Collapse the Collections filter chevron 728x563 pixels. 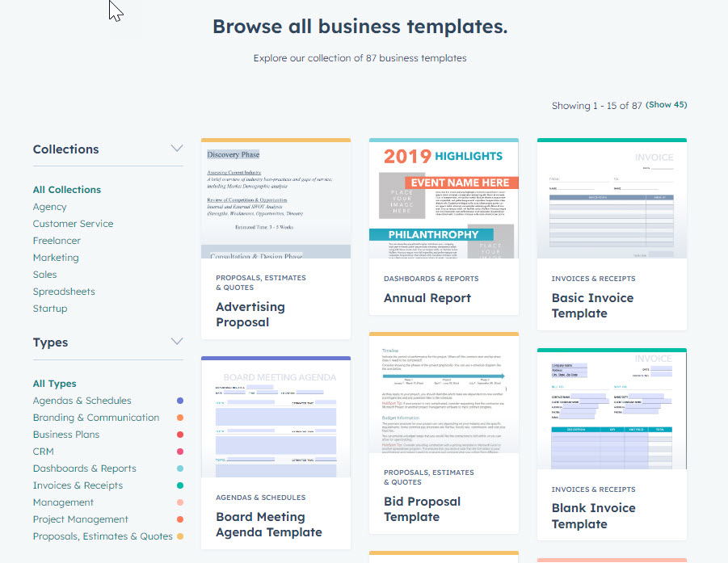point(177,149)
